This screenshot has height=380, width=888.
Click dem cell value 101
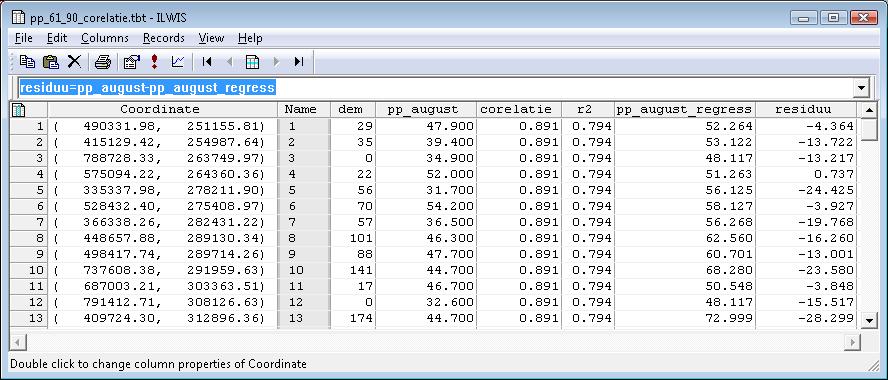(x=352, y=238)
